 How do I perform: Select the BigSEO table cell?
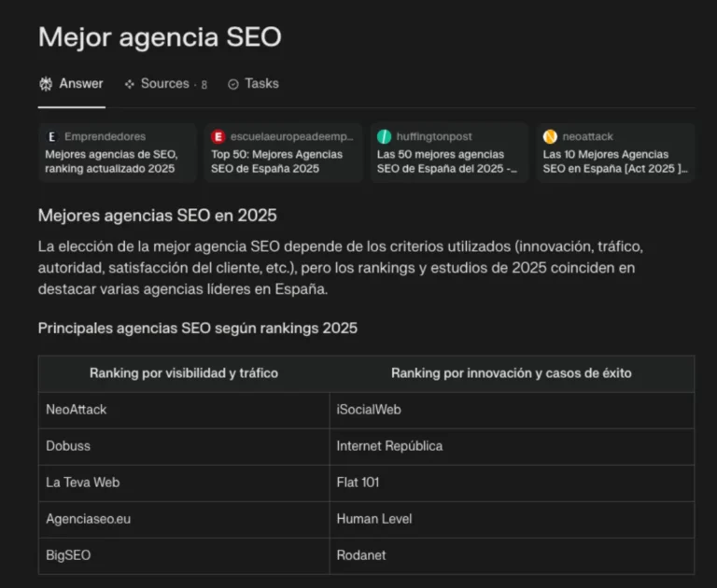(184, 555)
